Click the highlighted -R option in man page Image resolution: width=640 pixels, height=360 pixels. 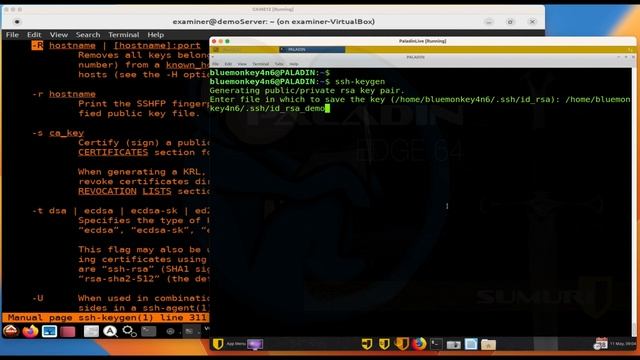click(37, 45)
